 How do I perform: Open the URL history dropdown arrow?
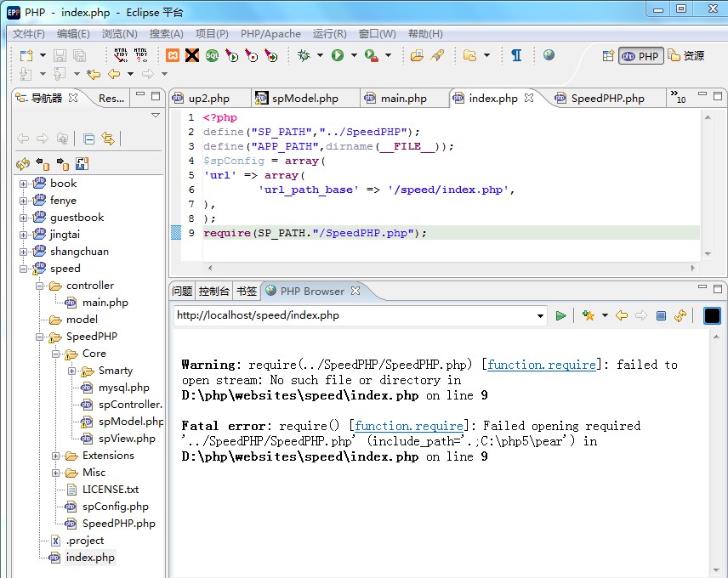[x=540, y=316]
